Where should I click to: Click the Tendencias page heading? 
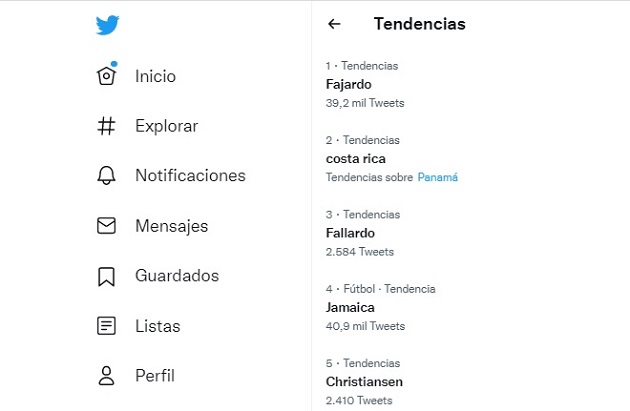pos(419,24)
